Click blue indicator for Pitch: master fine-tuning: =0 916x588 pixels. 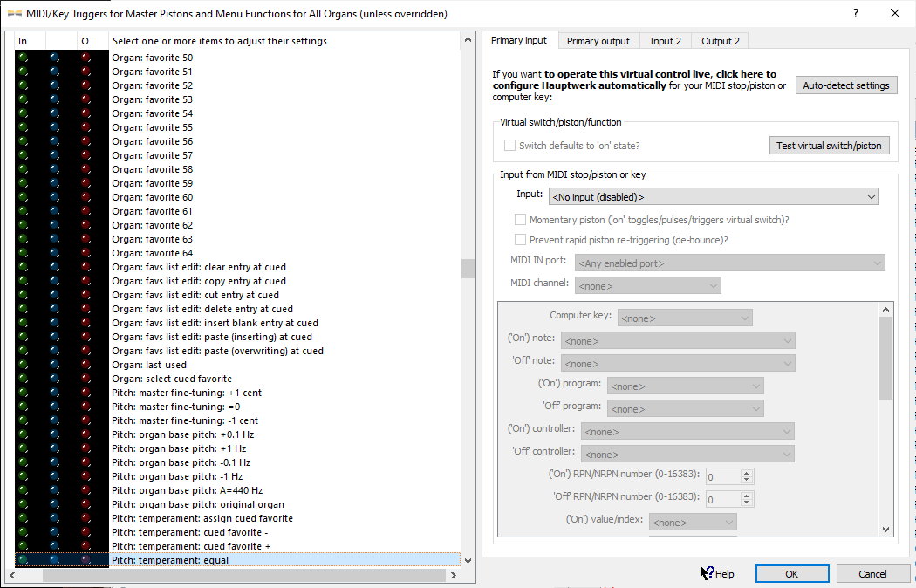pos(54,407)
